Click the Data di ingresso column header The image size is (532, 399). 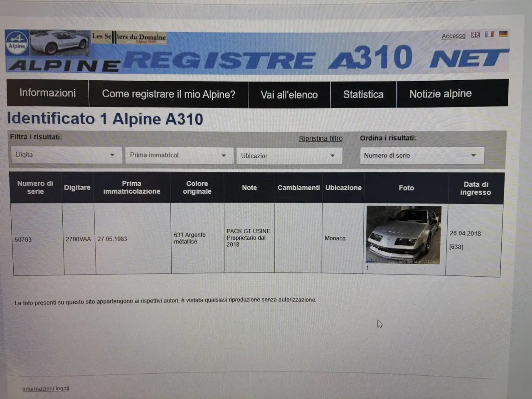[476, 188]
